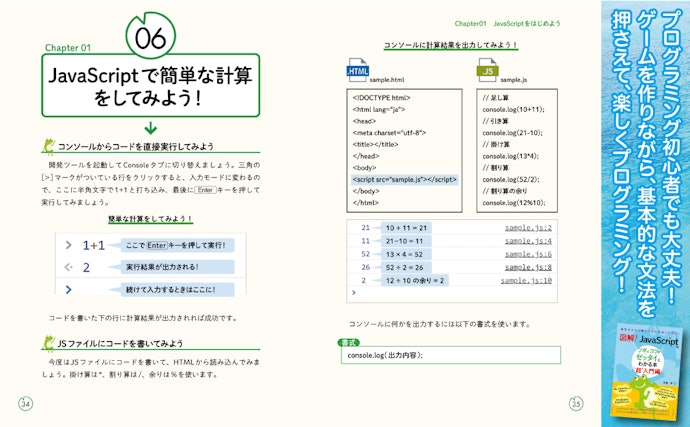Click the green JS file icon
This screenshot has width=690, height=427.
point(488,70)
